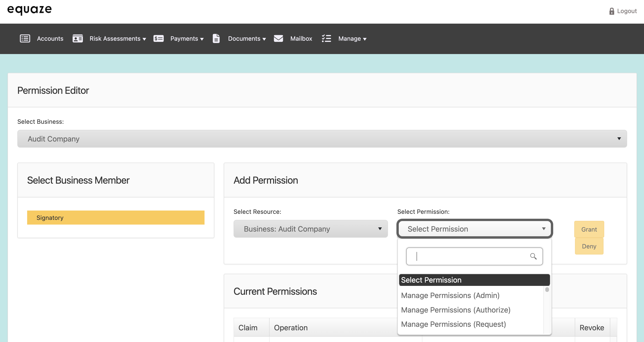Image resolution: width=644 pixels, height=342 pixels.
Task: Click the Logout padlock icon
Action: 611,11
